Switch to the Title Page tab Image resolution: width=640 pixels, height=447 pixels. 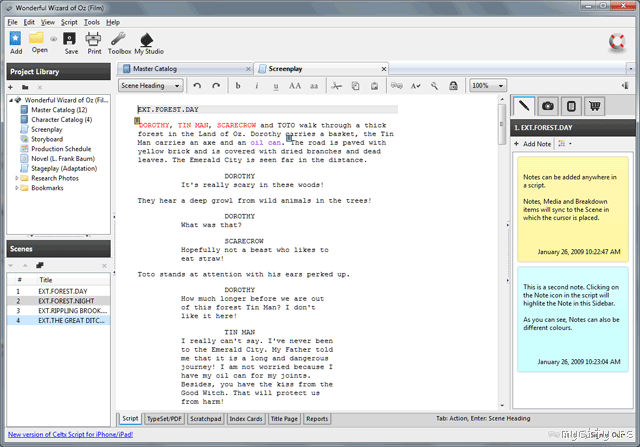pos(284,419)
